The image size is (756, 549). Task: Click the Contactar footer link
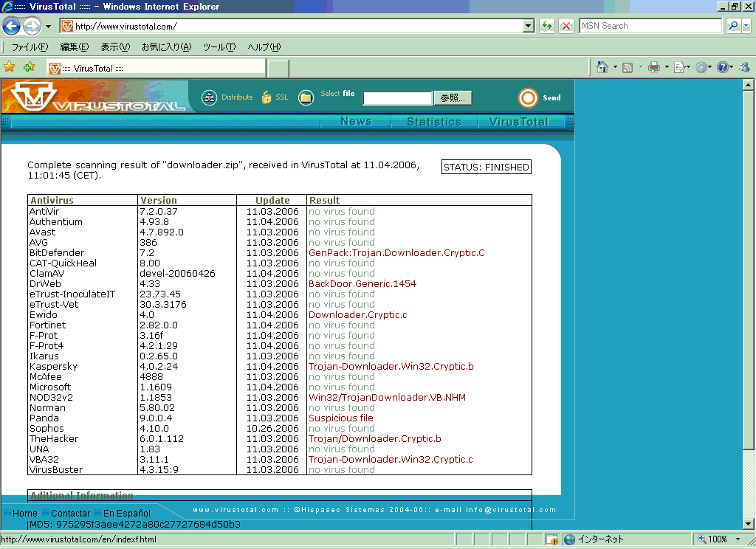[x=70, y=514]
